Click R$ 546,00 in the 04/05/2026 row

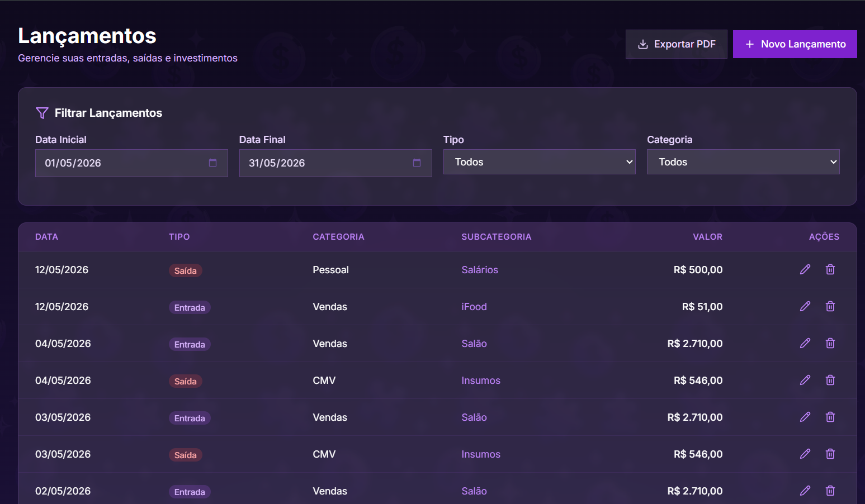(x=698, y=381)
